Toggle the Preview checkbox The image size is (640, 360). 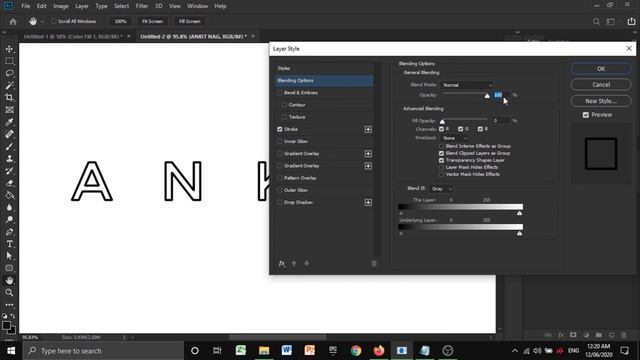(586, 115)
